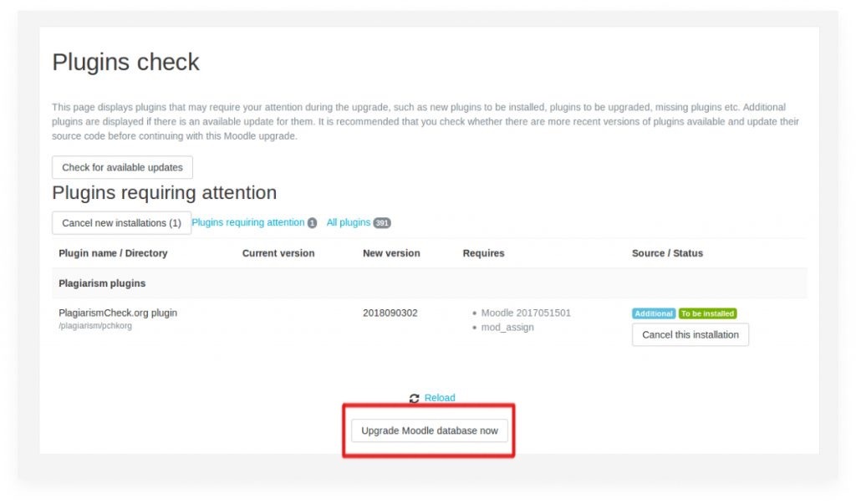Select Cancel new installations (1) button
The height and width of the screenshot is (504, 856).
click(121, 223)
